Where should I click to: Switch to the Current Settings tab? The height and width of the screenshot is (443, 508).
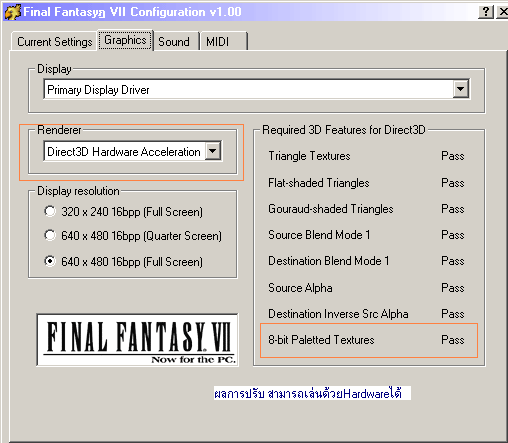click(x=55, y=42)
